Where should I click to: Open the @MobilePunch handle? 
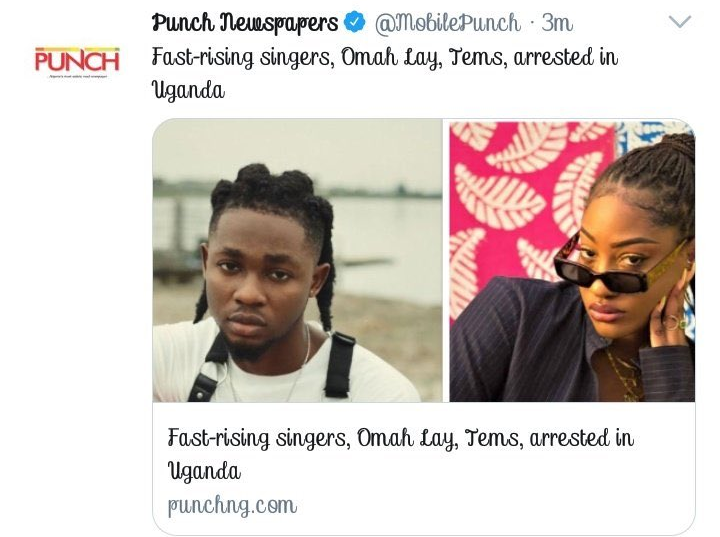(x=448, y=23)
